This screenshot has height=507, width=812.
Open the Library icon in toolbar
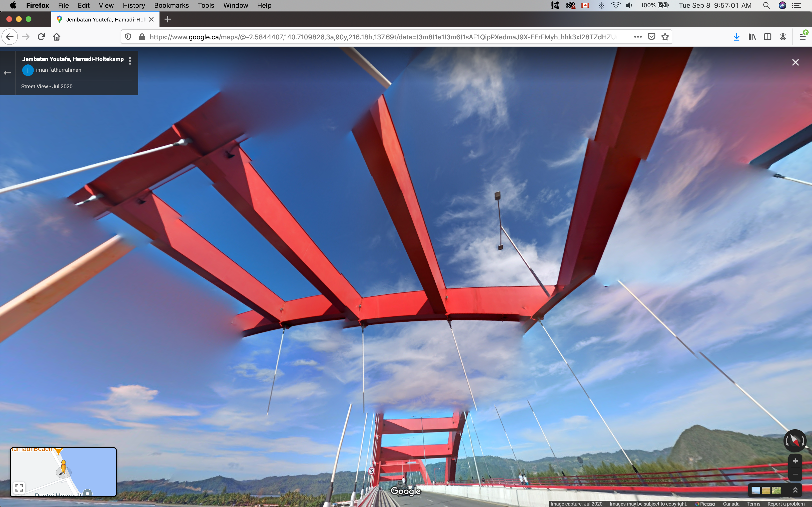coord(752,37)
